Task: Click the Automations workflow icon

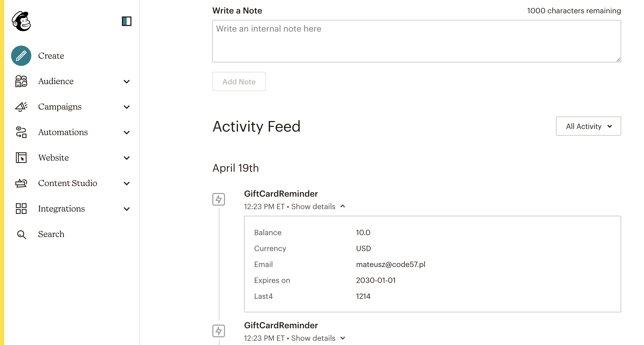Action: 21,132
